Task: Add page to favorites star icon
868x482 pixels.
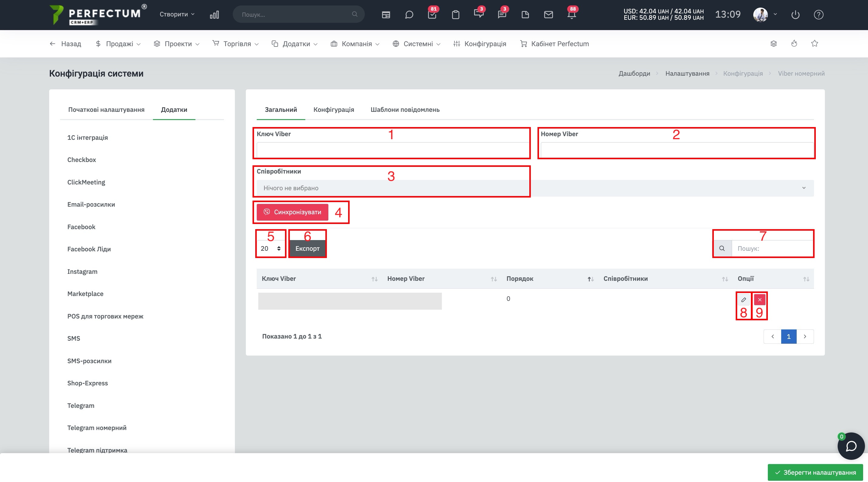Action: point(814,43)
